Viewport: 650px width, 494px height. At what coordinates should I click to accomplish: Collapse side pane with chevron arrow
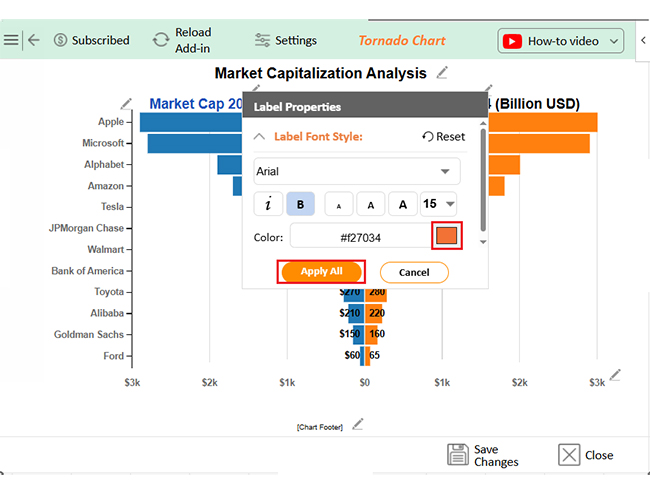click(x=643, y=40)
